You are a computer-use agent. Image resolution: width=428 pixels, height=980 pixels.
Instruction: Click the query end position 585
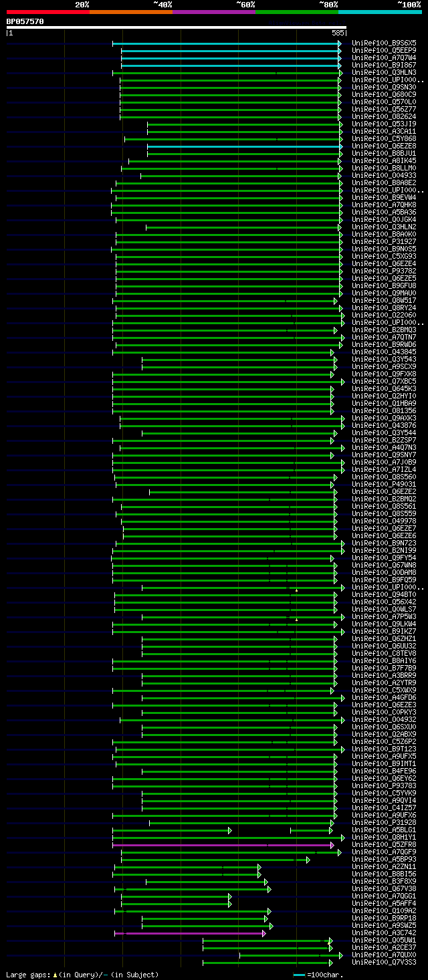pyautogui.click(x=337, y=33)
